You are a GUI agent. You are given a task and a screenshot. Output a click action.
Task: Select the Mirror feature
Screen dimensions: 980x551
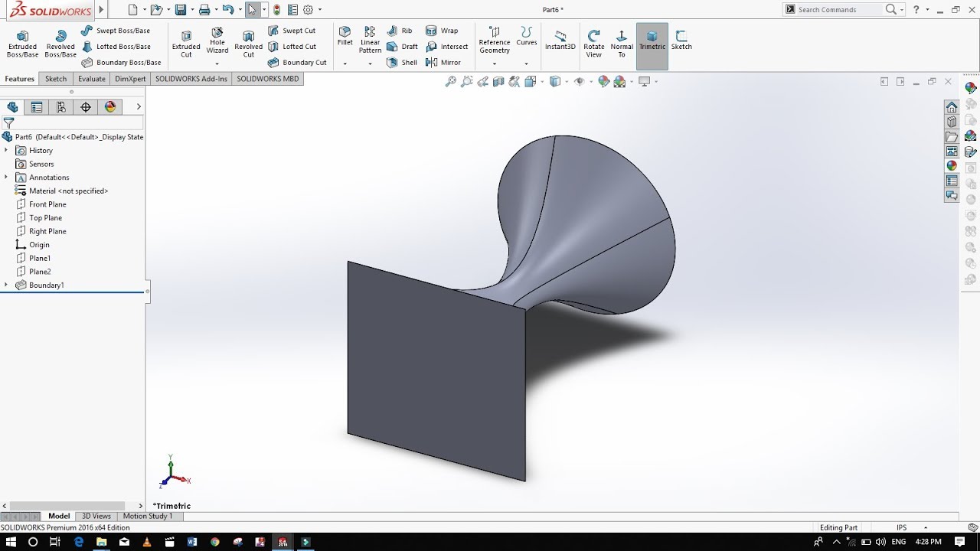443,63
